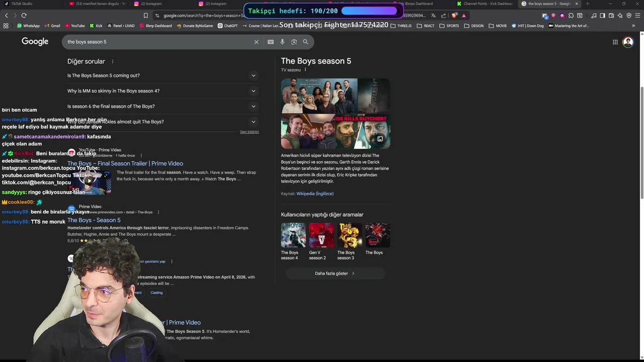Image resolution: width=644 pixels, height=362 pixels.
Task: Open the Google apps grid
Action: point(615,42)
